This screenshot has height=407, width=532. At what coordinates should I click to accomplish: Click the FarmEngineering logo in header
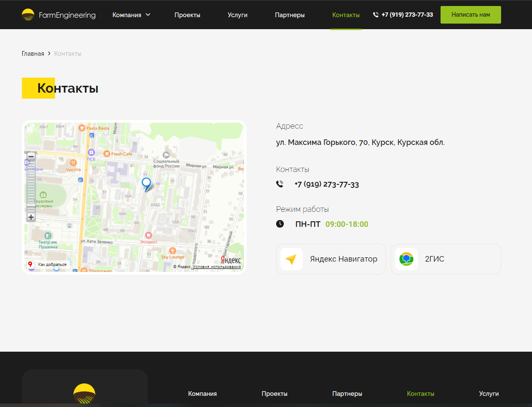tap(59, 15)
